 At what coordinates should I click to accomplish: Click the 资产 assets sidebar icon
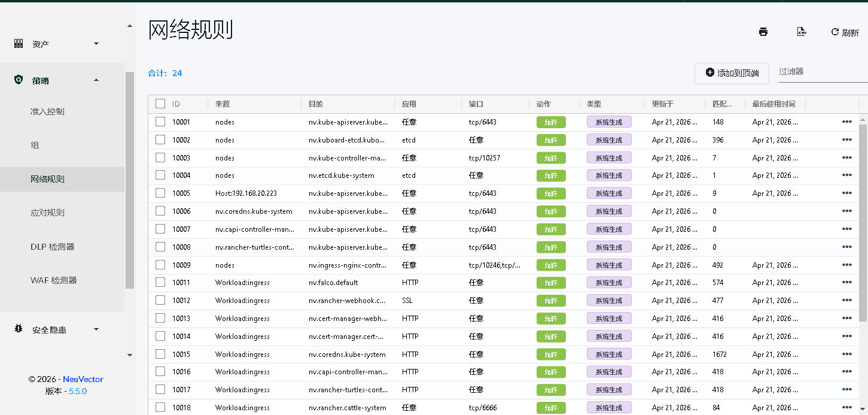coord(19,44)
